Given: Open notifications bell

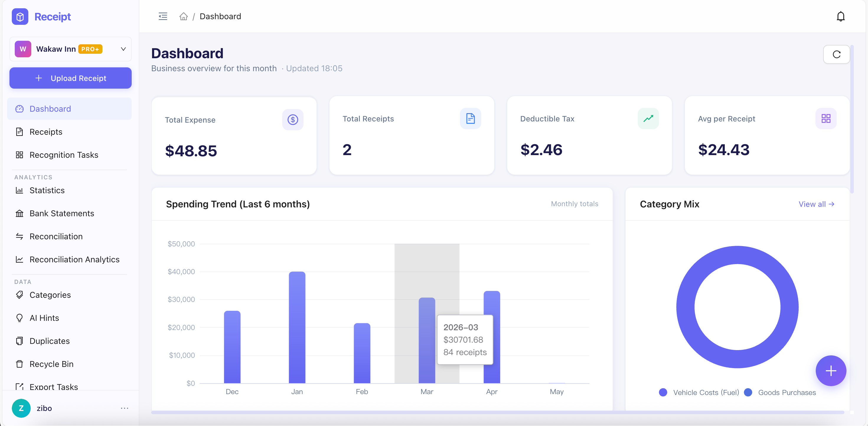Looking at the screenshot, I should (x=840, y=16).
